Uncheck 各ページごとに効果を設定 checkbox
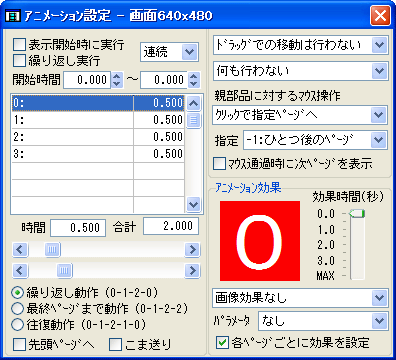This screenshot has height=360, width=396. (x=222, y=342)
